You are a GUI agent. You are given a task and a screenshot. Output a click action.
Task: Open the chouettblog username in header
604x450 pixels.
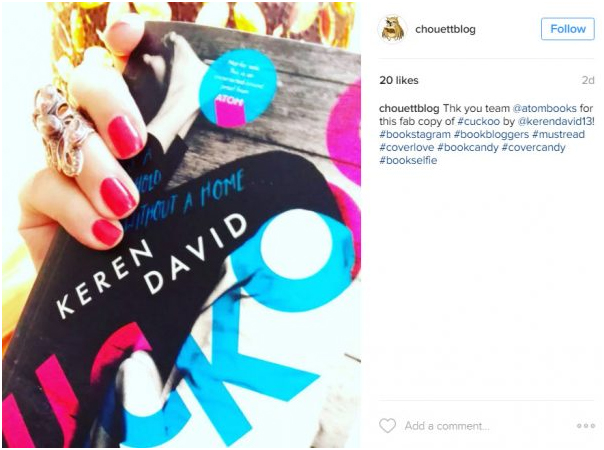click(x=445, y=29)
